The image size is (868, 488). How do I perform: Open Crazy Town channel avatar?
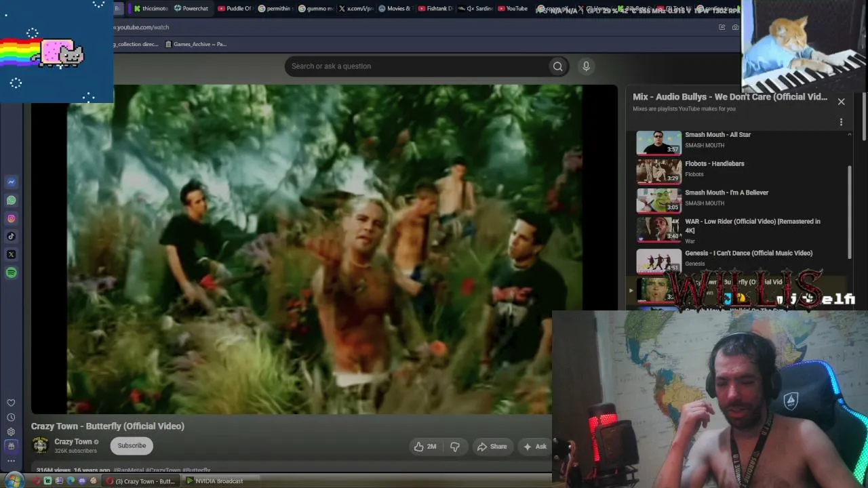click(x=41, y=445)
